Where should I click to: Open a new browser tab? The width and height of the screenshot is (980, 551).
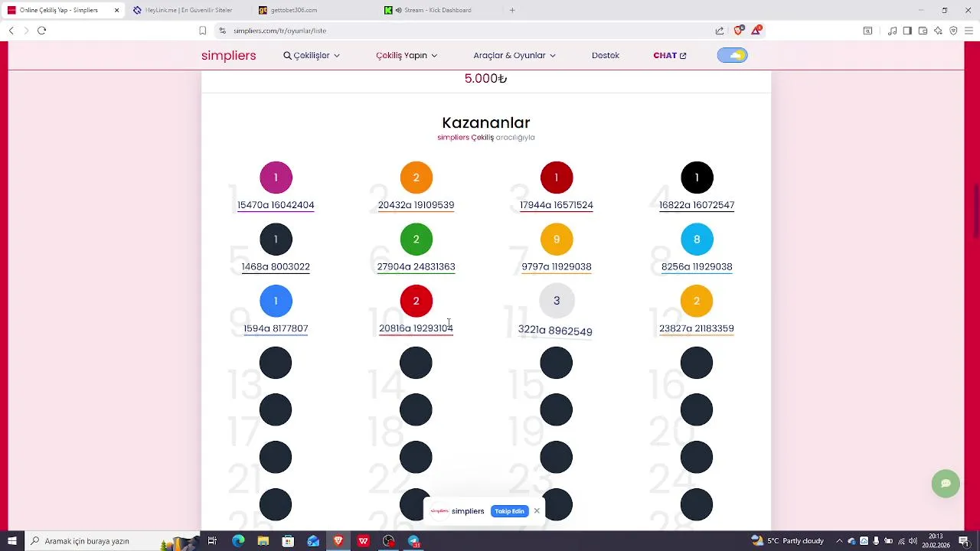(512, 10)
